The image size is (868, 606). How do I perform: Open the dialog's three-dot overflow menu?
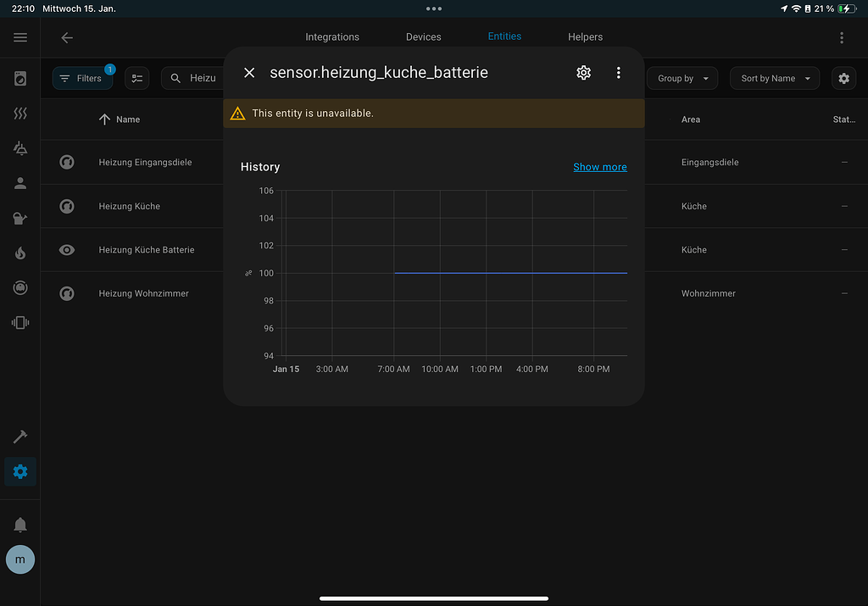click(619, 73)
